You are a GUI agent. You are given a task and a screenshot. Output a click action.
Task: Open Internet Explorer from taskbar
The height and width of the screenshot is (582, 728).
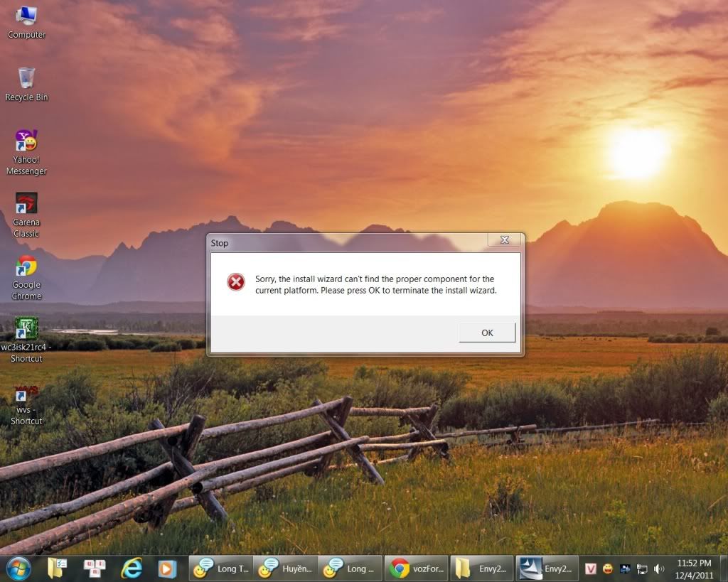pyautogui.click(x=132, y=568)
